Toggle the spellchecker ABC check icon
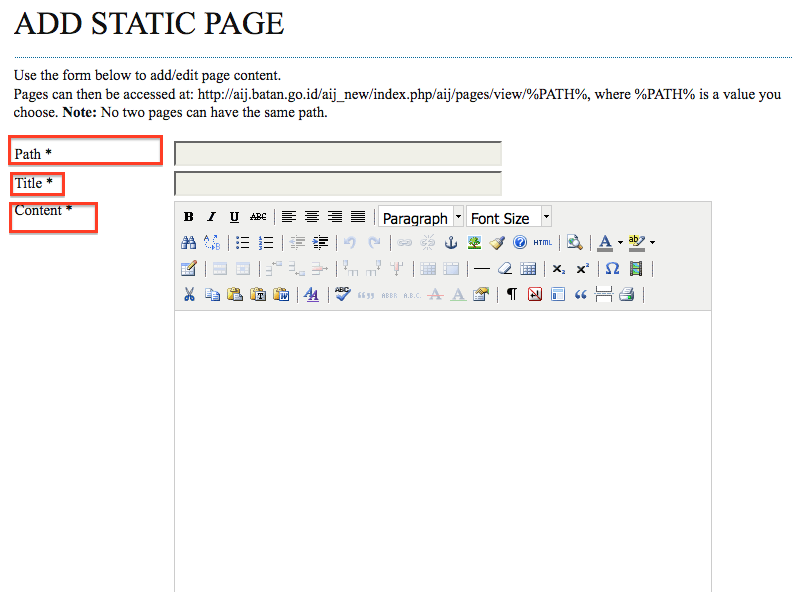 pos(343,294)
